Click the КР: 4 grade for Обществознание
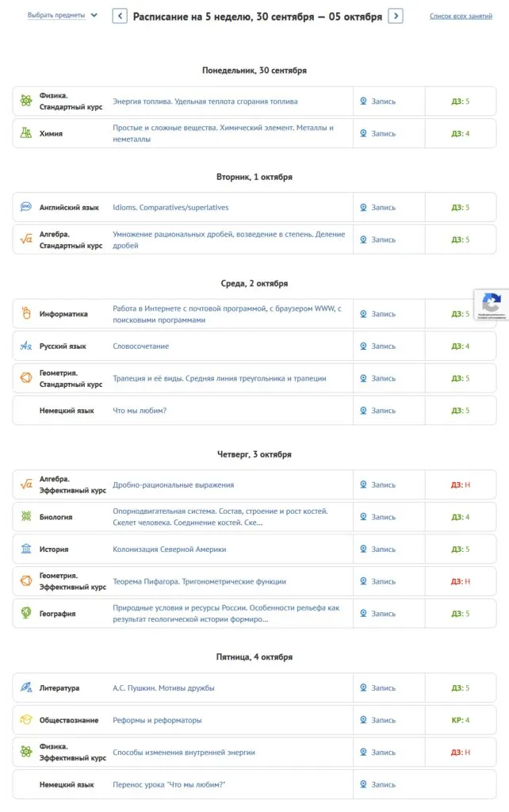 (461, 720)
